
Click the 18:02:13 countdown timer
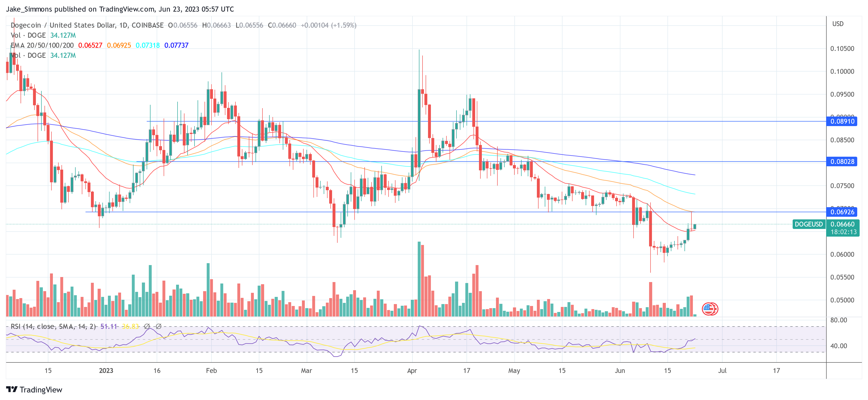843,232
